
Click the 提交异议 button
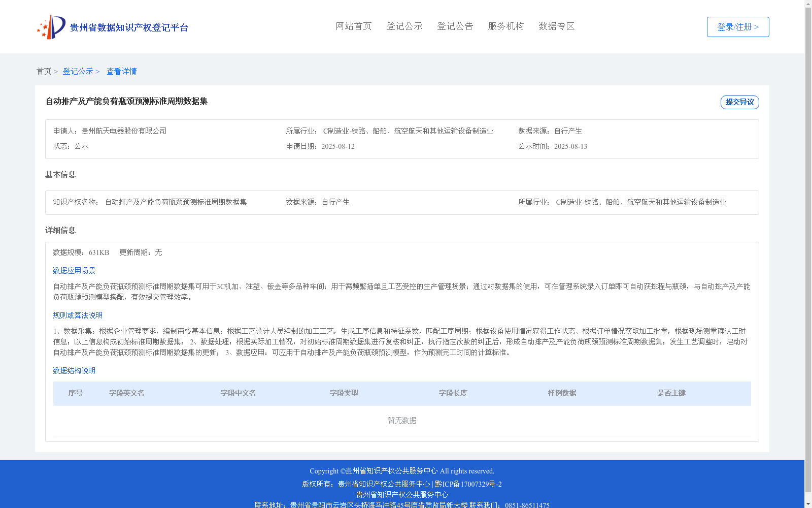(739, 102)
